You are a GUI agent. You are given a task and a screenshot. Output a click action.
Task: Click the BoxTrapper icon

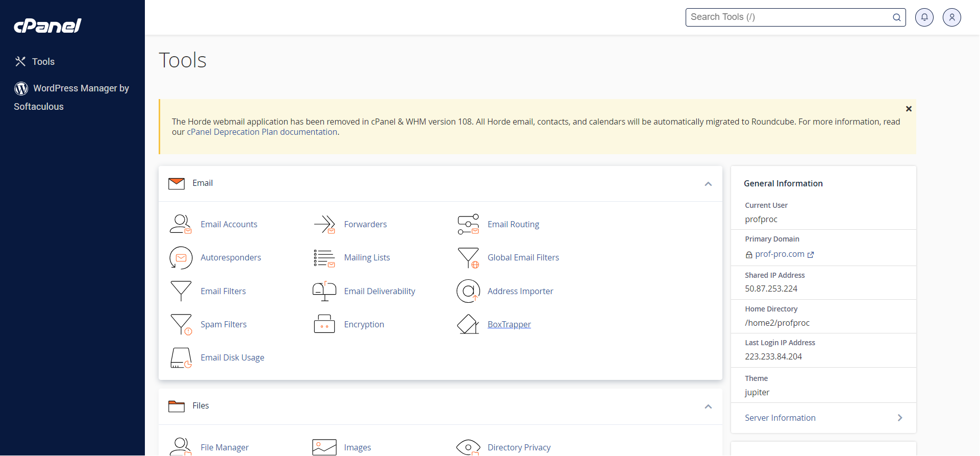pos(468,324)
